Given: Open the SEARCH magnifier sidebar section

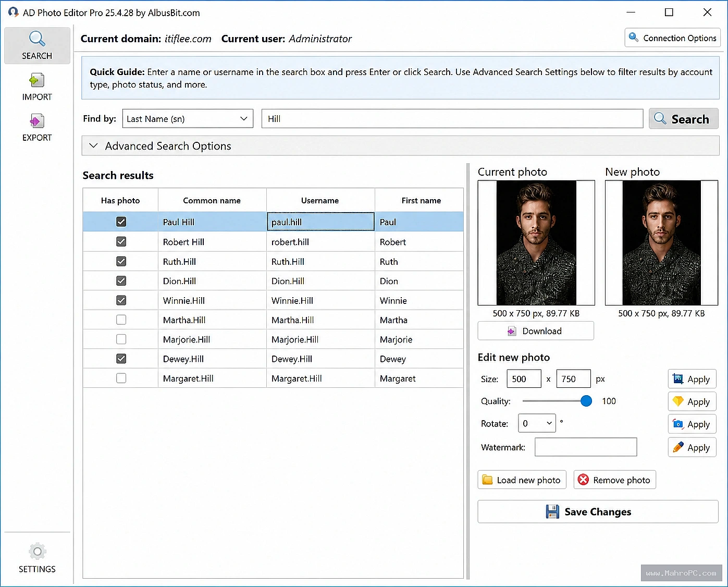Looking at the screenshot, I should pos(37,45).
